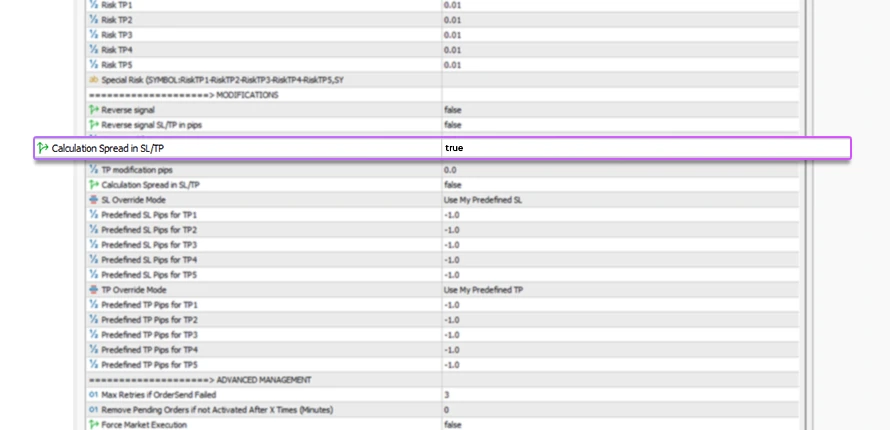Click the icon beside Risk TP3
This screenshot has width=890, height=430.
coord(94,35)
